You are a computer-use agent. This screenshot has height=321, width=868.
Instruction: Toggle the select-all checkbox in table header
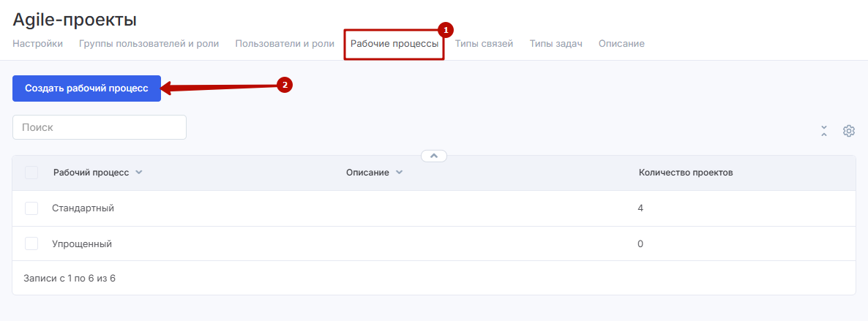tap(31, 173)
